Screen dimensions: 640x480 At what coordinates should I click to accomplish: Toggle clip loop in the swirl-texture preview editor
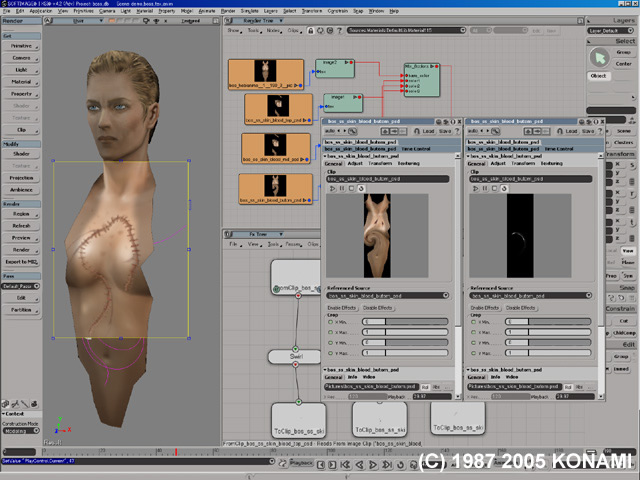[361, 189]
